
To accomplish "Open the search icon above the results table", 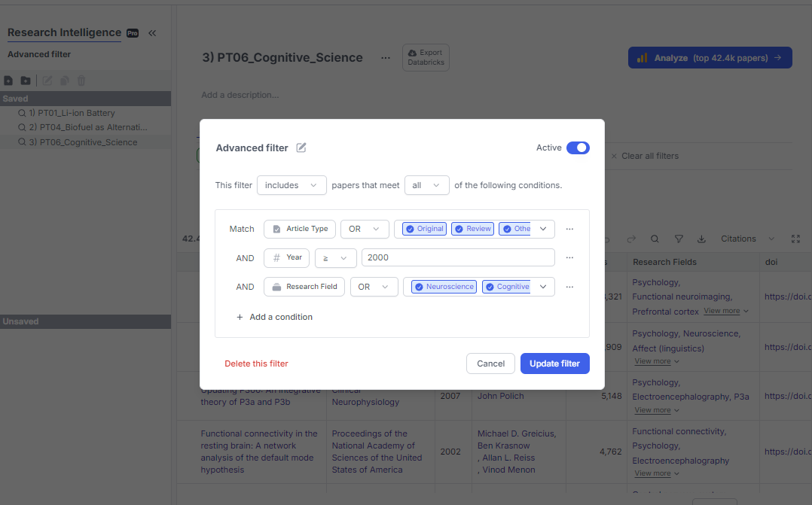I will coord(655,239).
